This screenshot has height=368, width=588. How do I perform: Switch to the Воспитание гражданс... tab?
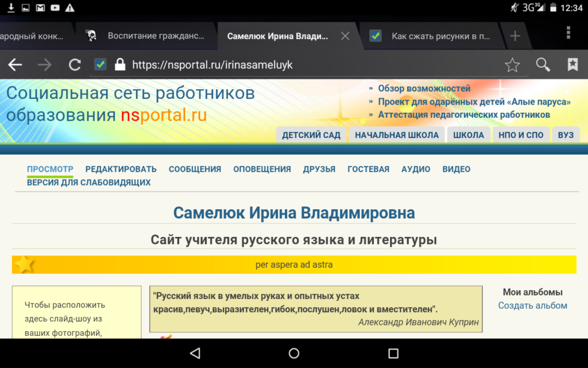coord(155,36)
